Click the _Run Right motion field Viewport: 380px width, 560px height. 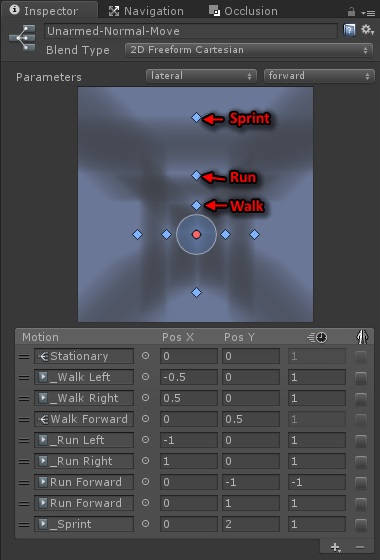pyautogui.click(x=84, y=461)
